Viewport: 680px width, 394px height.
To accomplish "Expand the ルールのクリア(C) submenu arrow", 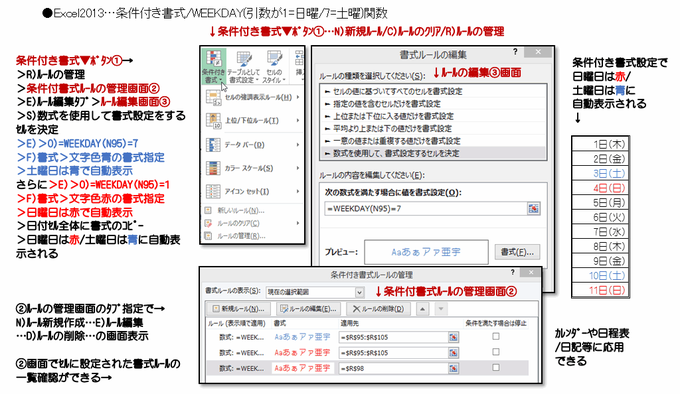I will pos(298,223).
